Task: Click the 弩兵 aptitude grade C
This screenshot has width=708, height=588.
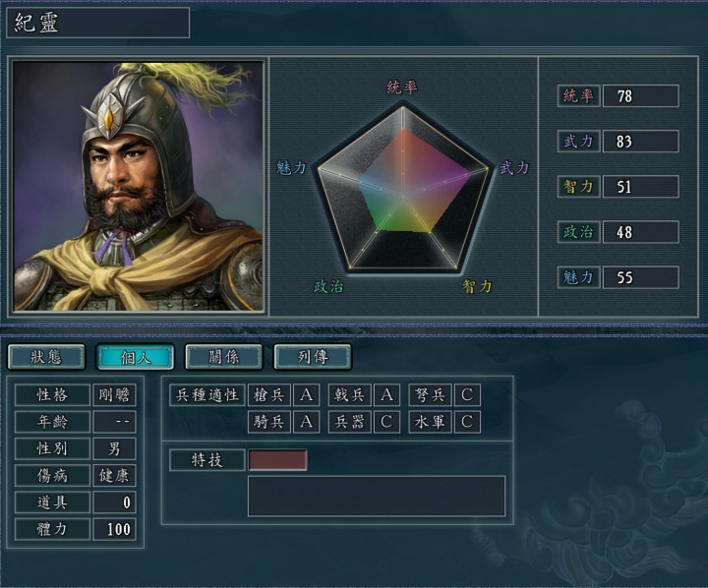Action: (x=467, y=394)
